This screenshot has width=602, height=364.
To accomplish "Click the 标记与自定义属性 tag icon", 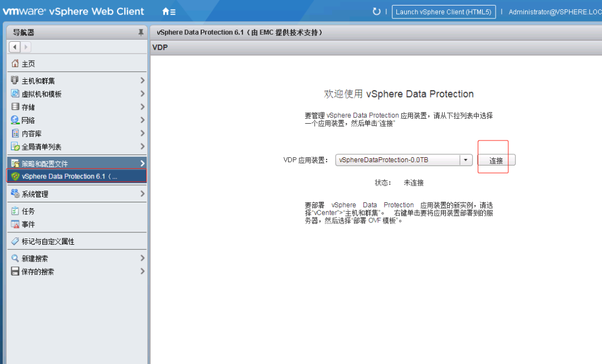I will click(x=15, y=241).
